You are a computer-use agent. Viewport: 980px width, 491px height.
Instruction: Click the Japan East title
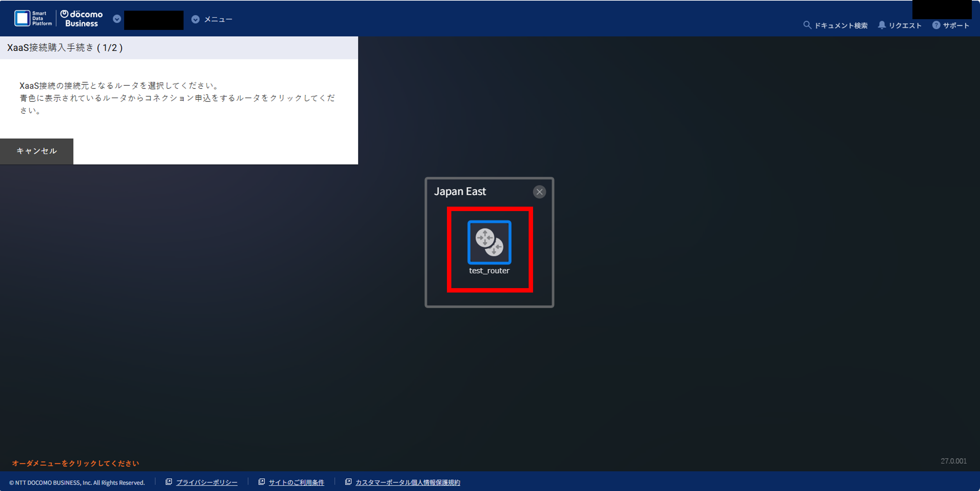point(460,192)
